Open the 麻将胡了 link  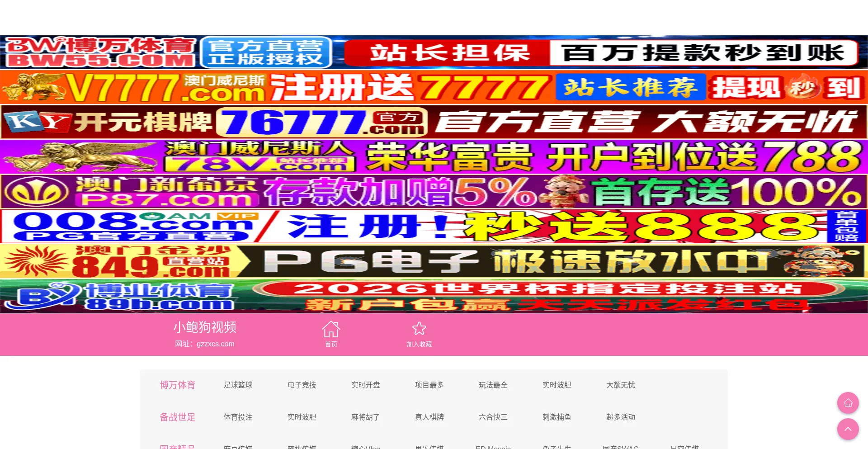(x=366, y=417)
